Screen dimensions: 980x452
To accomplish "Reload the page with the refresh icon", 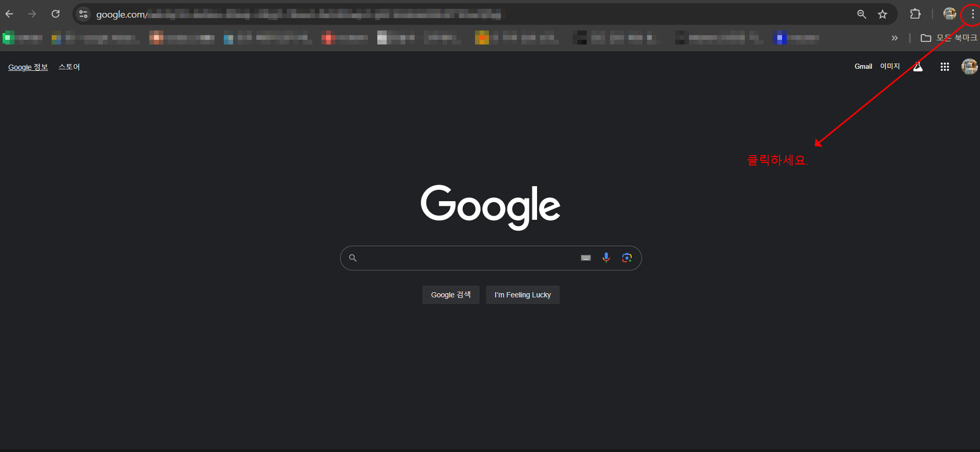I will [55, 14].
